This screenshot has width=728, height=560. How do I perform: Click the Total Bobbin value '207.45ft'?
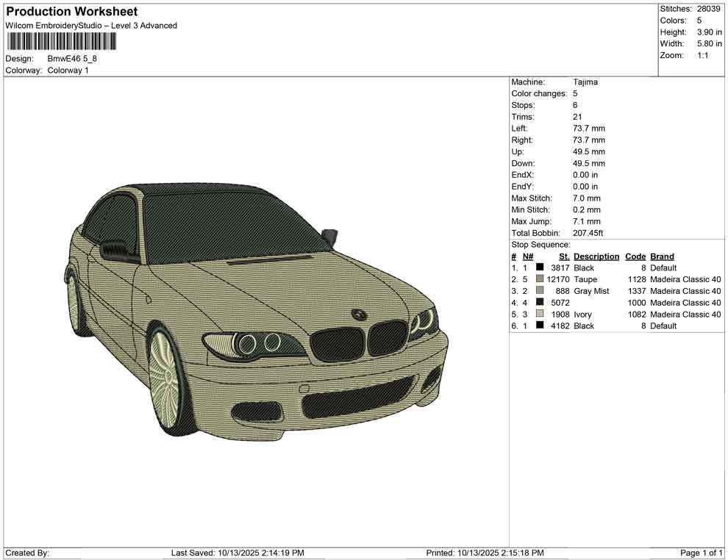(588, 233)
